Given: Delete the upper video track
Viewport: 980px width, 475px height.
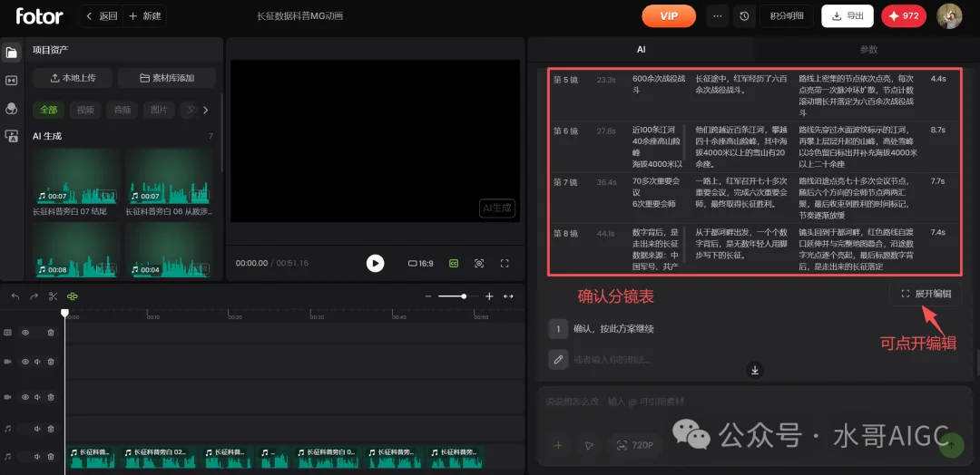Looking at the screenshot, I should tap(51, 362).
